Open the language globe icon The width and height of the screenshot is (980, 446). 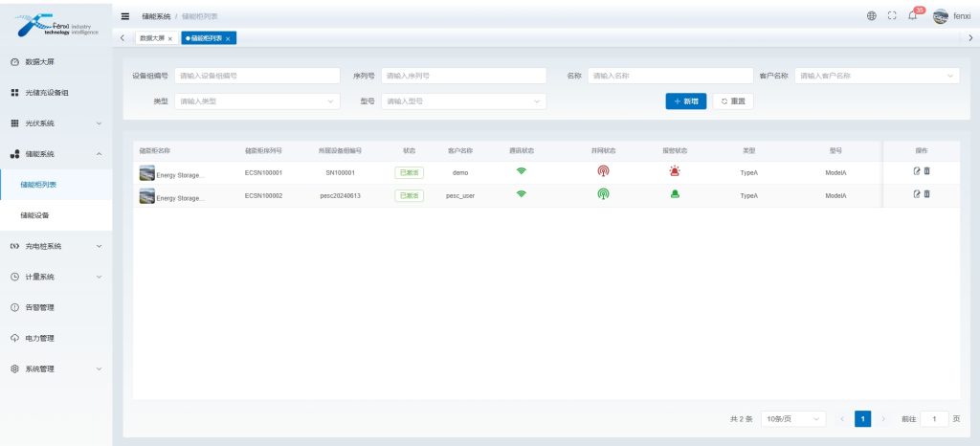[x=872, y=16]
